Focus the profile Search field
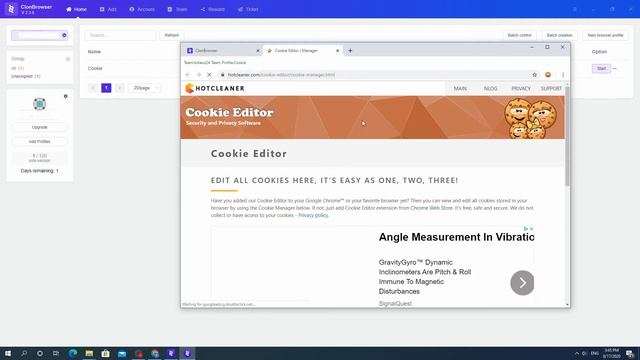The width and height of the screenshot is (640, 360). point(120,35)
